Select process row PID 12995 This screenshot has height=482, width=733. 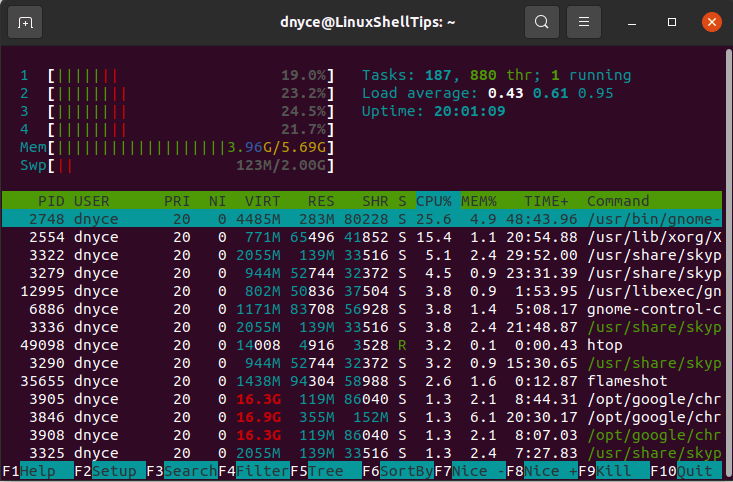click(362, 291)
